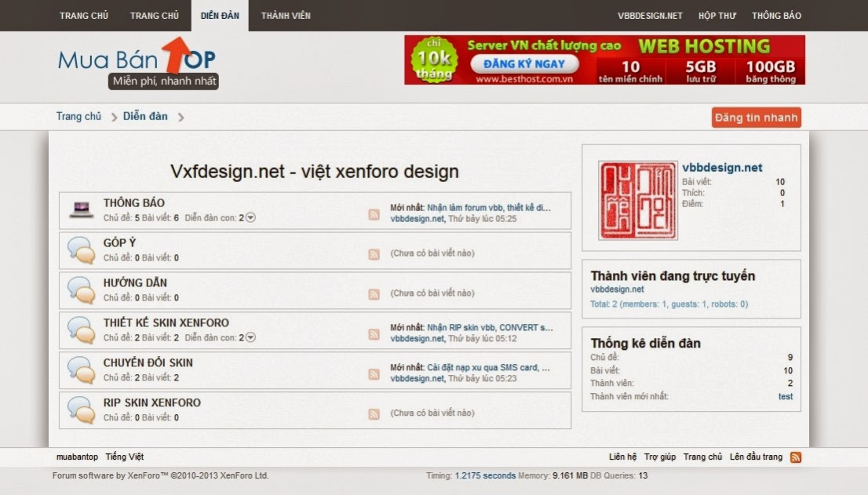Click vbbdesign.net under Thành viên đang trực tuyến
868x495 pixels.
tap(617, 289)
